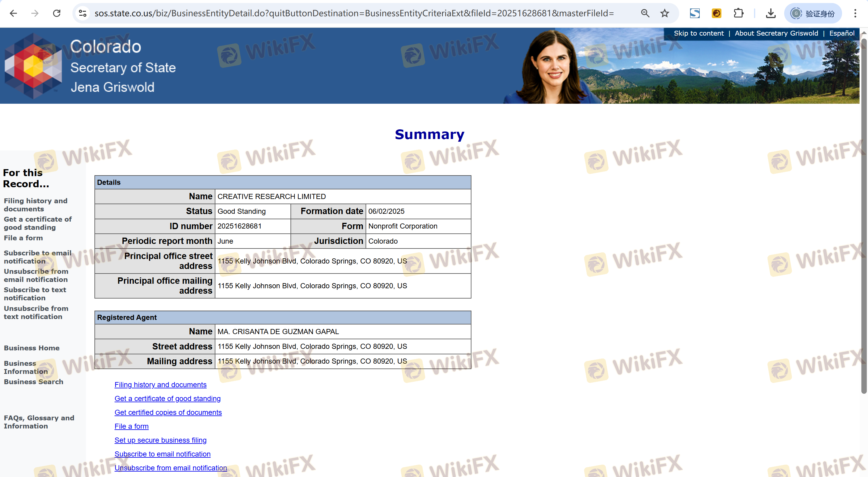
Task: Click the profile verify identity button
Action: pos(813,14)
